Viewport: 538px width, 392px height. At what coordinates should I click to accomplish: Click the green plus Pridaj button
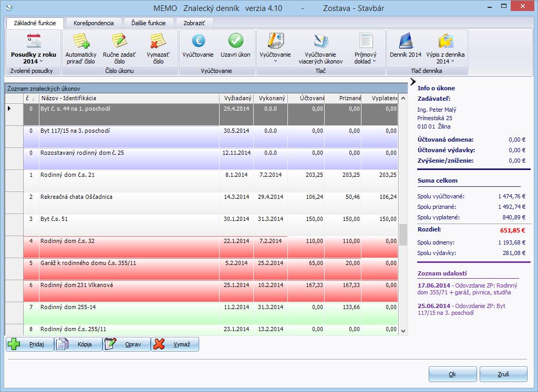pyautogui.click(x=30, y=344)
